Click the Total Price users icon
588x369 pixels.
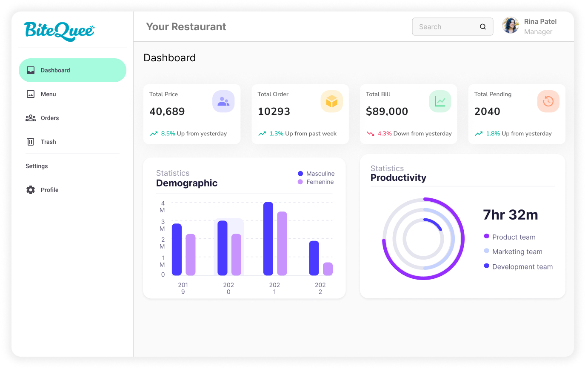[223, 101]
